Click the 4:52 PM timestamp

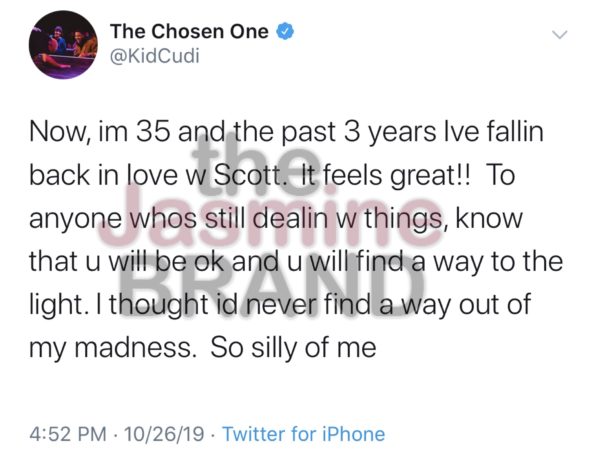click(68, 434)
